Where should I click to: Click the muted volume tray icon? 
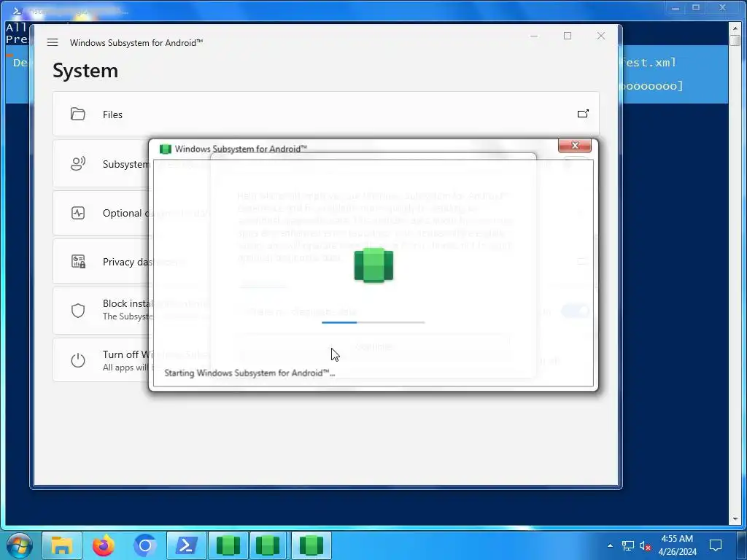(x=646, y=545)
